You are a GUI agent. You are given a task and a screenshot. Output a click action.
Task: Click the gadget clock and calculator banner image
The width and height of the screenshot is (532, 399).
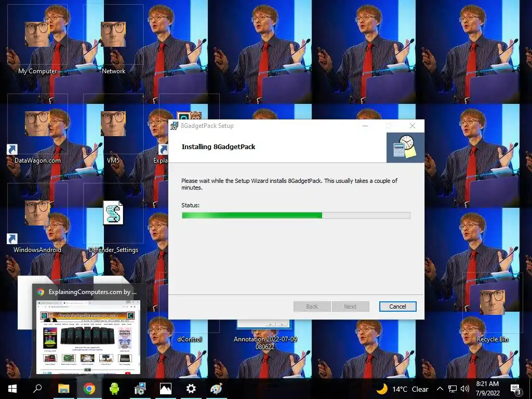click(x=405, y=148)
